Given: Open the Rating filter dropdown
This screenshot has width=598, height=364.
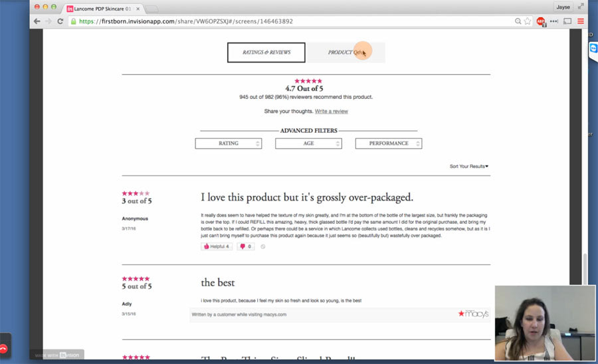Looking at the screenshot, I should coord(229,143).
